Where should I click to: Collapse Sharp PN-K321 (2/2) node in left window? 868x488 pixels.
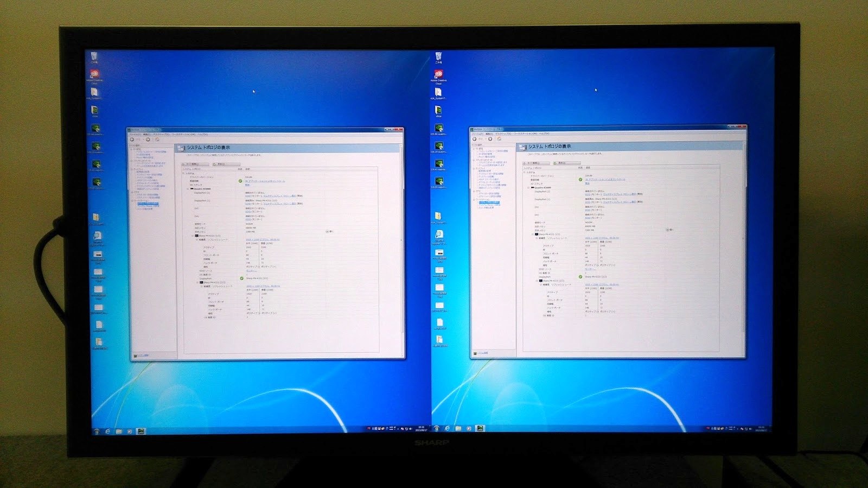click(197, 282)
